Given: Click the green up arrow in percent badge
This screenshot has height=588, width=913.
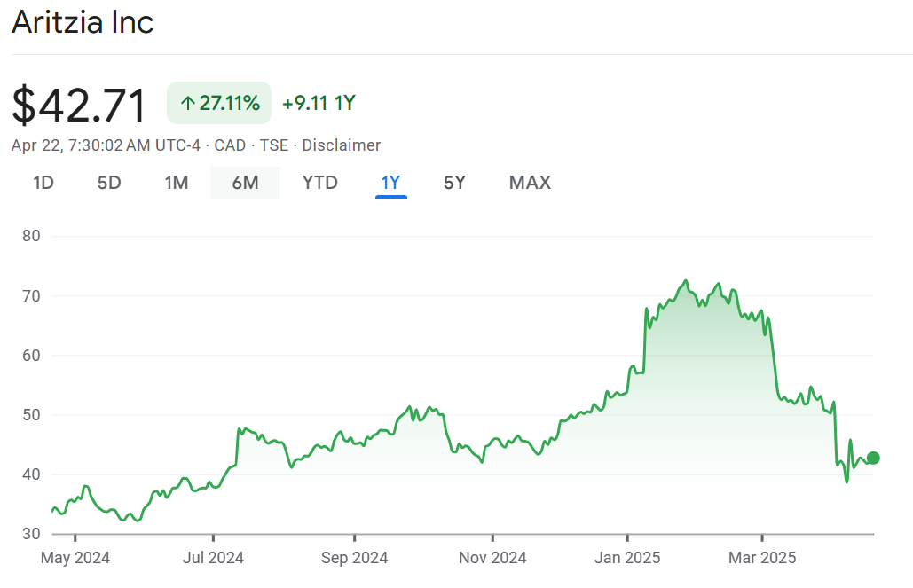Looking at the screenshot, I should (x=187, y=104).
